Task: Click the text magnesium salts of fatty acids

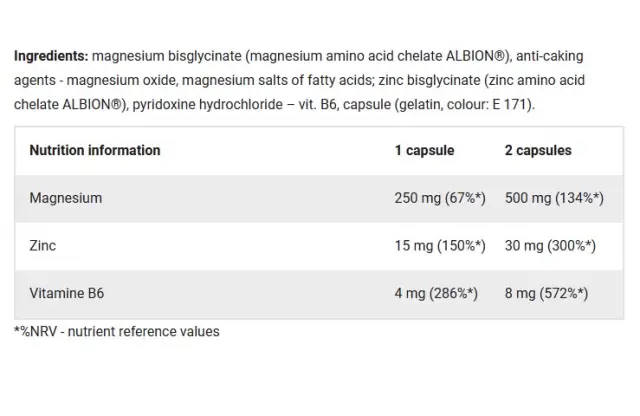Action: [277, 80]
